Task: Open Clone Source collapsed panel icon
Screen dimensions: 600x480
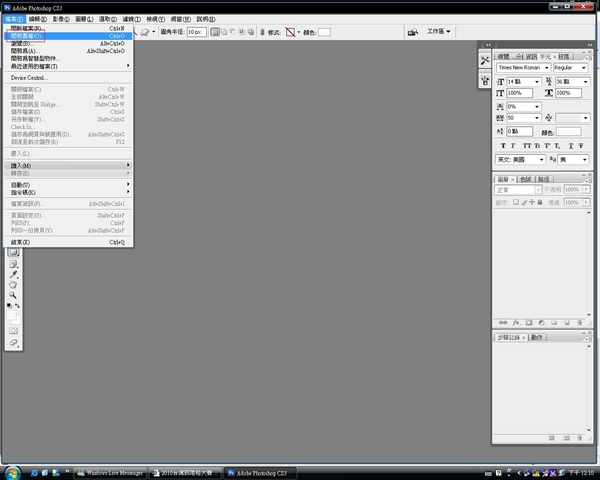Action: [x=485, y=80]
